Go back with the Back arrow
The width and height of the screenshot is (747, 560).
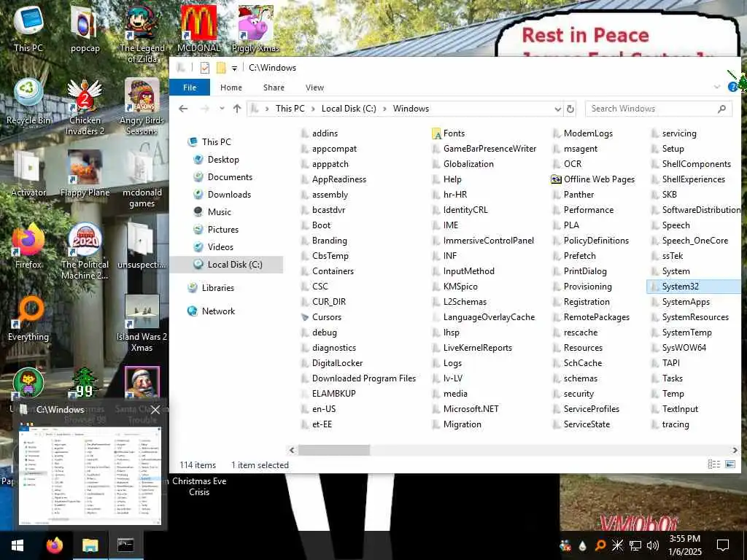tap(183, 109)
